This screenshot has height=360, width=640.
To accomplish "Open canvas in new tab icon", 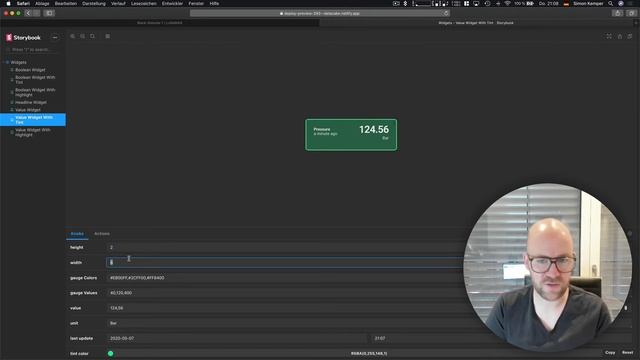I will [620, 36].
